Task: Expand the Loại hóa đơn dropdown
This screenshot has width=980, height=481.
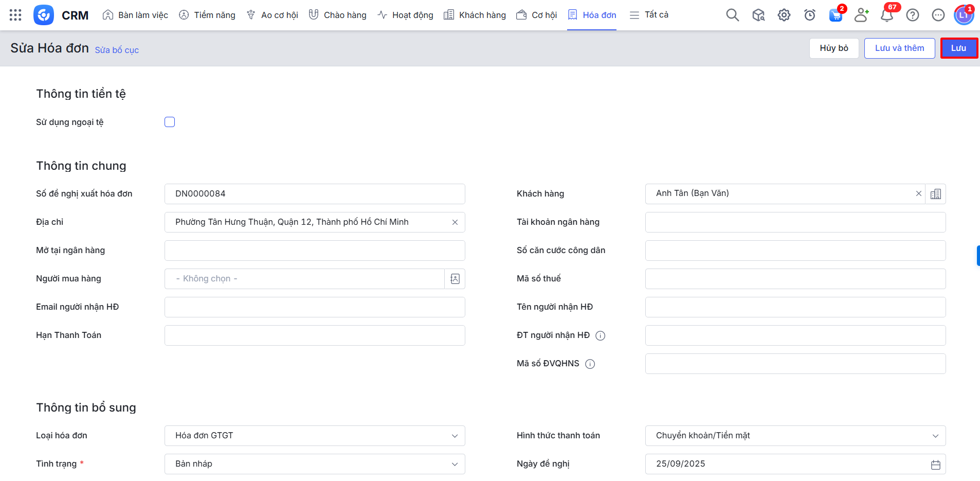Action: 315,436
